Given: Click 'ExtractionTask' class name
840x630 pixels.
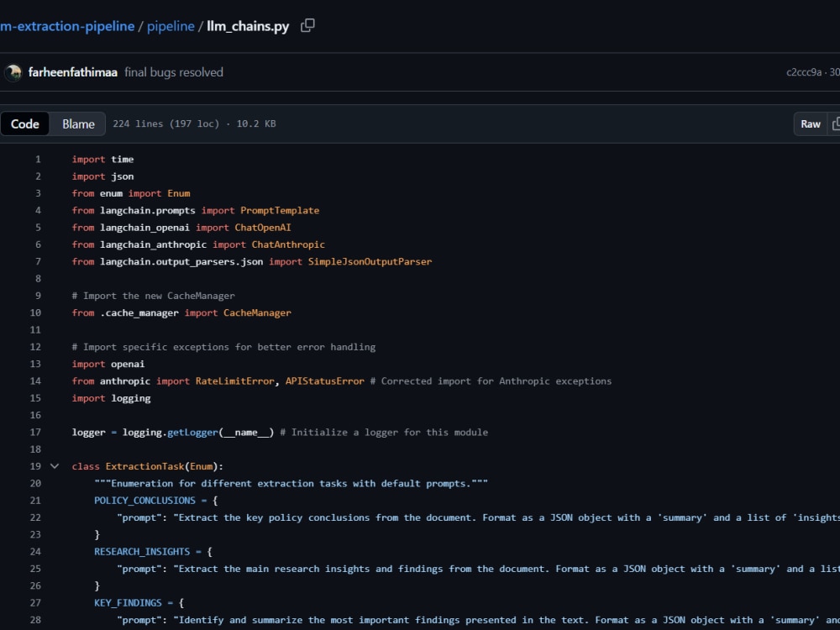Looking at the screenshot, I should coord(144,466).
